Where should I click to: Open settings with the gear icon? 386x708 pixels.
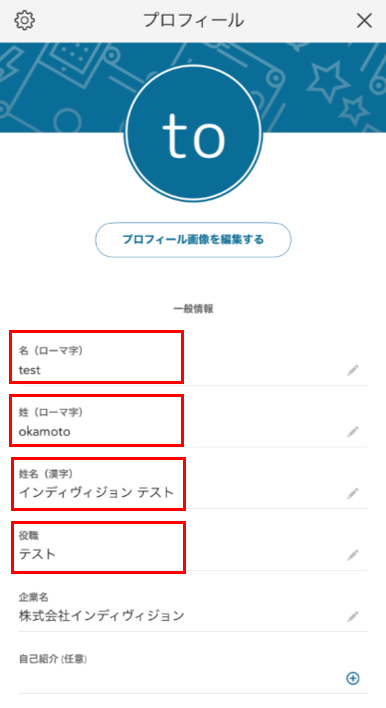click(x=24, y=21)
